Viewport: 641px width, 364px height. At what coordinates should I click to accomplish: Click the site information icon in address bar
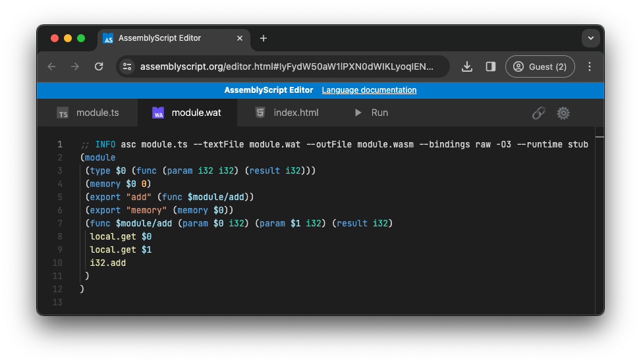[x=128, y=66]
